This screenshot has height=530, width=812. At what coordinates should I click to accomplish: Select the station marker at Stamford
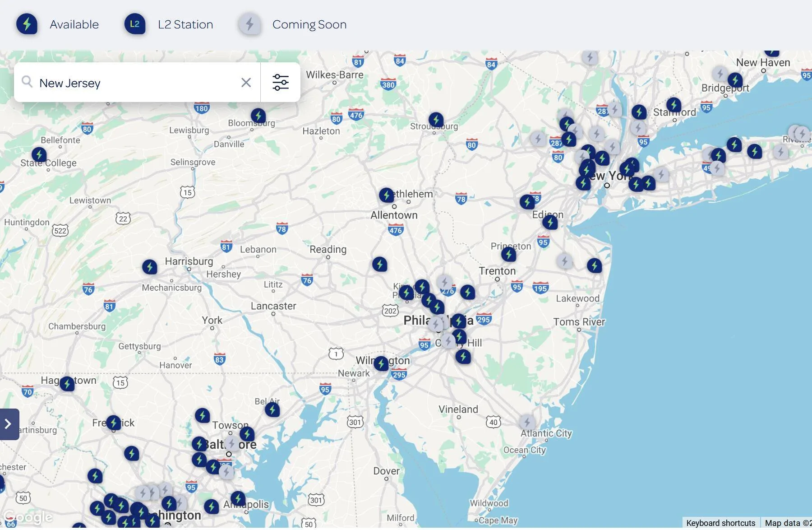[x=674, y=105]
